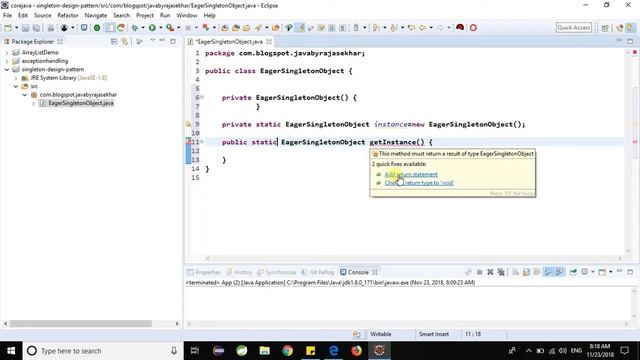640x360 pixels.
Task: Click the New Java Package toolbar icon
Action: (224, 28)
